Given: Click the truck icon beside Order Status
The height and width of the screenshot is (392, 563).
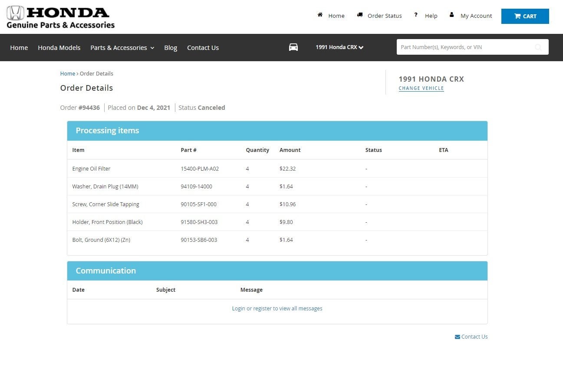Looking at the screenshot, I should point(359,15).
